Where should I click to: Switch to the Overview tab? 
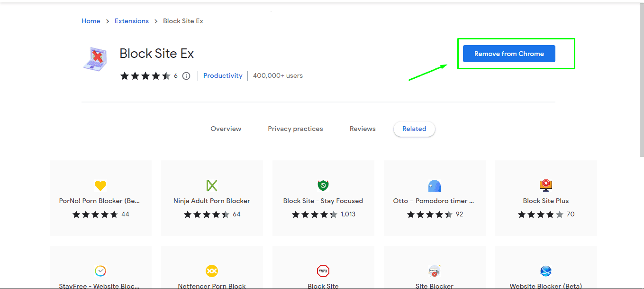click(226, 129)
